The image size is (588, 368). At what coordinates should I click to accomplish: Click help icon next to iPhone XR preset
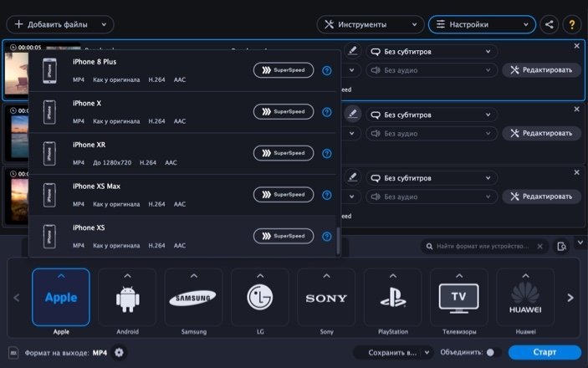pyautogui.click(x=327, y=153)
